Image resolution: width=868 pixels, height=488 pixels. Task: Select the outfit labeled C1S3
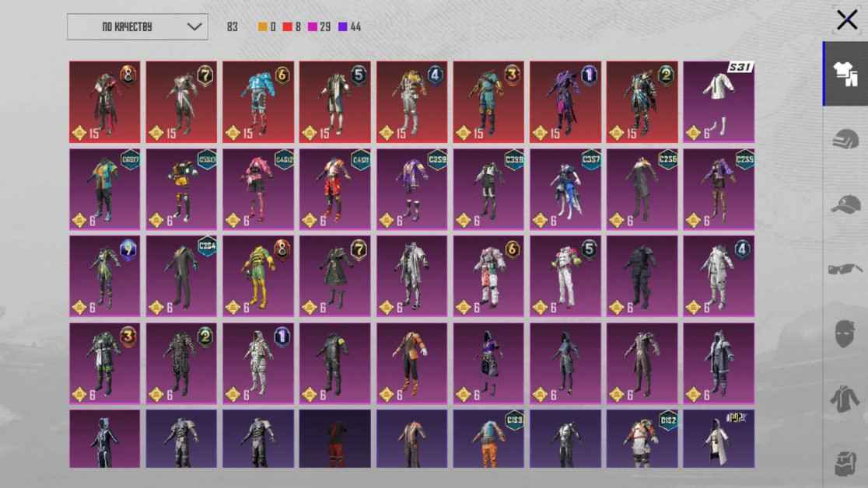(488, 439)
